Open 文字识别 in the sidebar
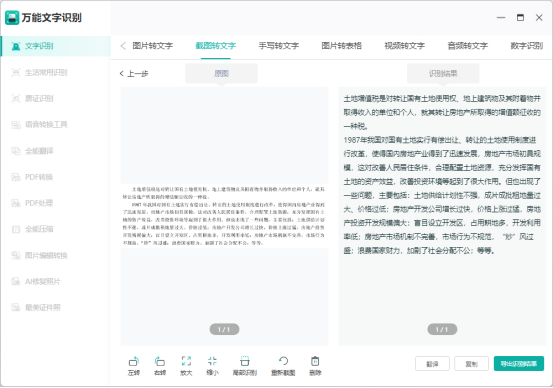This screenshot has height=388, width=553. point(56,46)
